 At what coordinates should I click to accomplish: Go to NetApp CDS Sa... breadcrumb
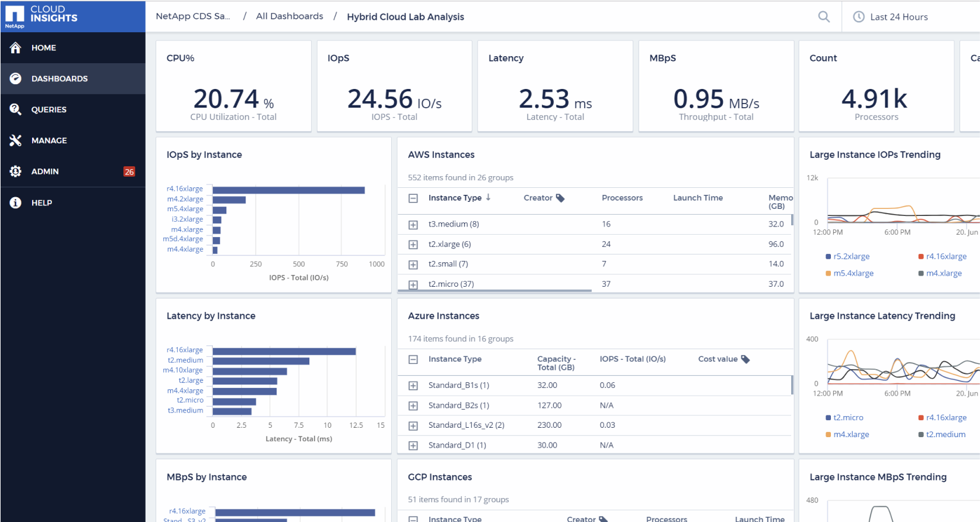[x=193, y=16]
